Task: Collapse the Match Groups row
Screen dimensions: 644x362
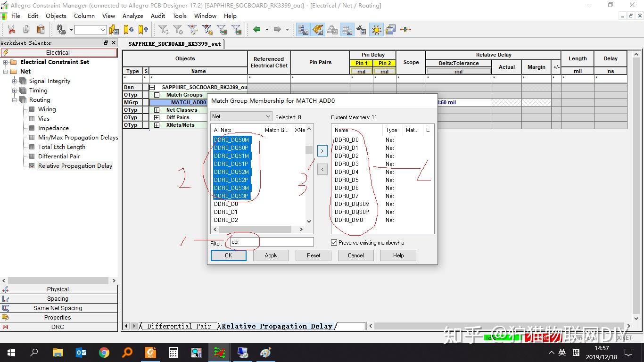Action: point(157,95)
